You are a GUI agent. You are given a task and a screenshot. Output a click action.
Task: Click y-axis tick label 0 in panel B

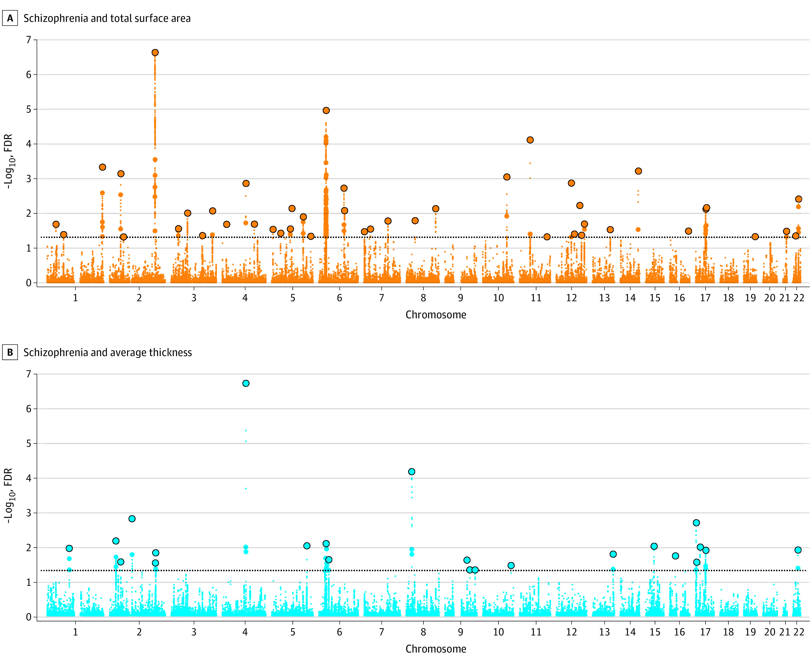click(29, 617)
